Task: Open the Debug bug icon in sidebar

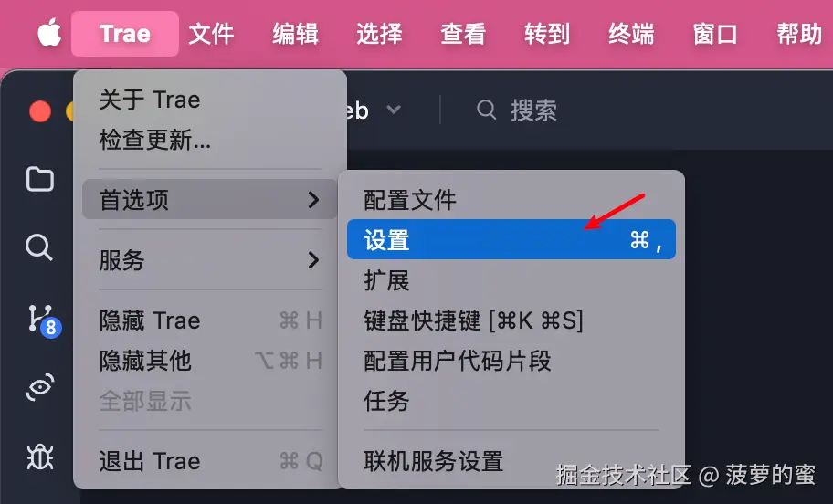Action: [x=40, y=457]
